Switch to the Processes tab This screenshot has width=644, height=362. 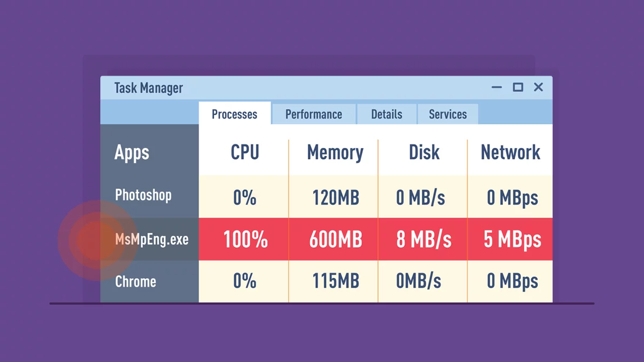pos(235,114)
